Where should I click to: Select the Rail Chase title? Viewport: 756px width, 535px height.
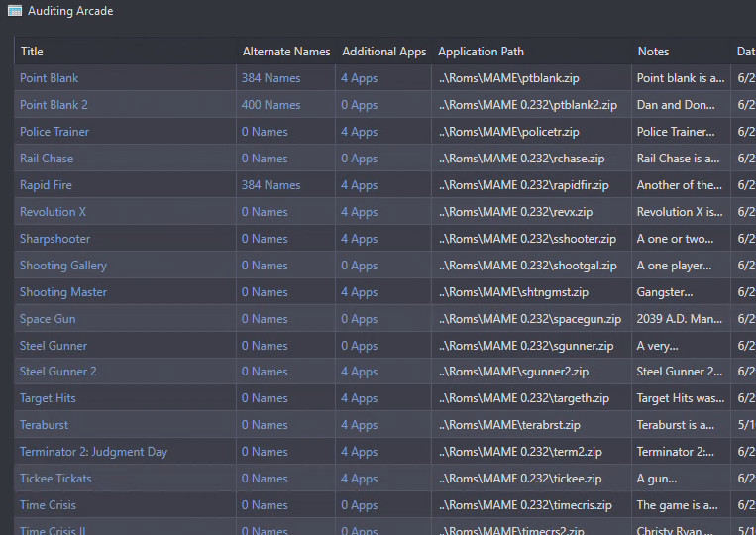click(47, 159)
